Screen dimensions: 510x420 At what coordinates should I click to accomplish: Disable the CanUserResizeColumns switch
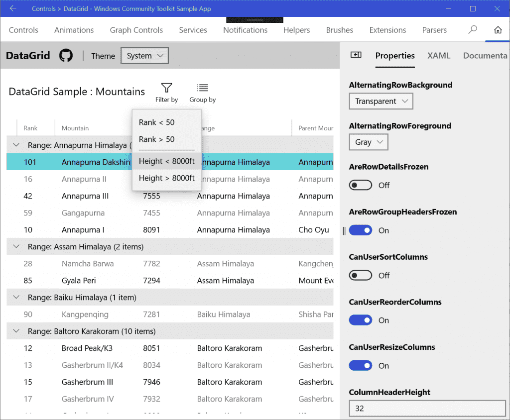pos(361,365)
